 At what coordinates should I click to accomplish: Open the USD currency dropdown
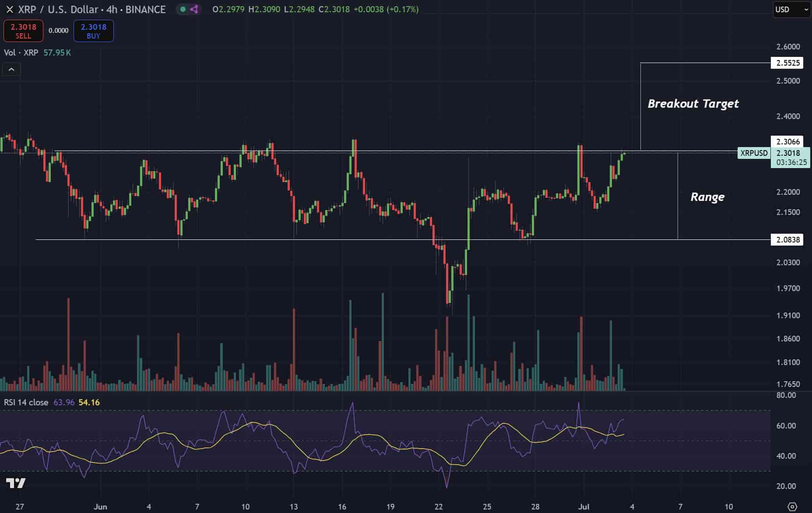[x=792, y=9]
